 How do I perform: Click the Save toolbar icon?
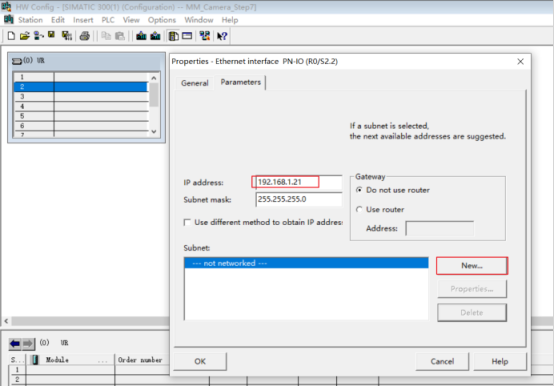point(52,35)
